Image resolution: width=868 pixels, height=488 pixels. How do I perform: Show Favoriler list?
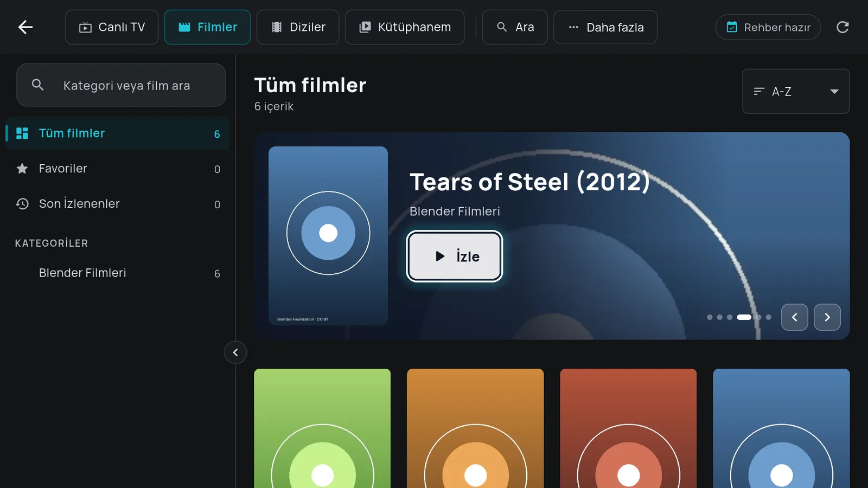coord(117,169)
